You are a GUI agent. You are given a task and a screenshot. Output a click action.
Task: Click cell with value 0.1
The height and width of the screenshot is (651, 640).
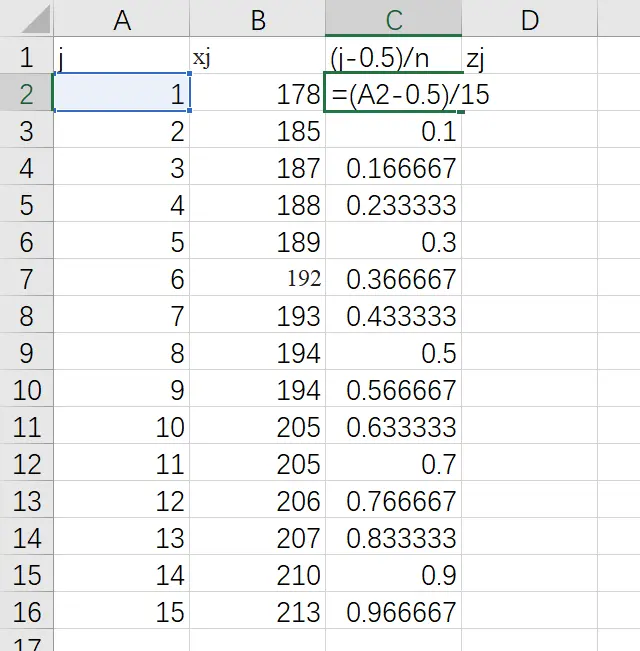point(393,129)
